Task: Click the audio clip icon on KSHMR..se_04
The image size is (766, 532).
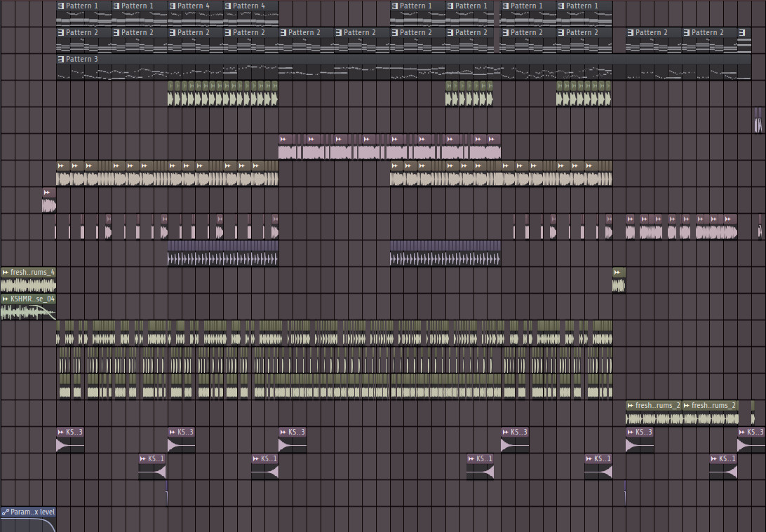Action: (x=6, y=299)
